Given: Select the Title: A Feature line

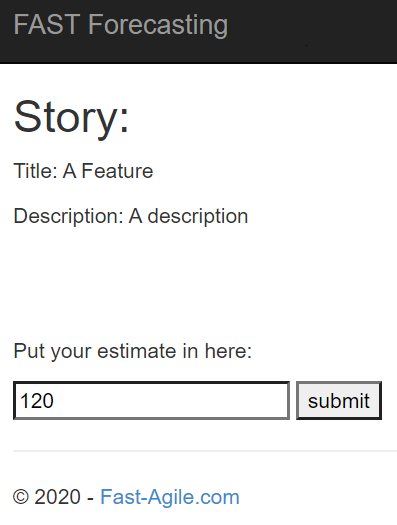Looking at the screenshot, I should point(83,171).
